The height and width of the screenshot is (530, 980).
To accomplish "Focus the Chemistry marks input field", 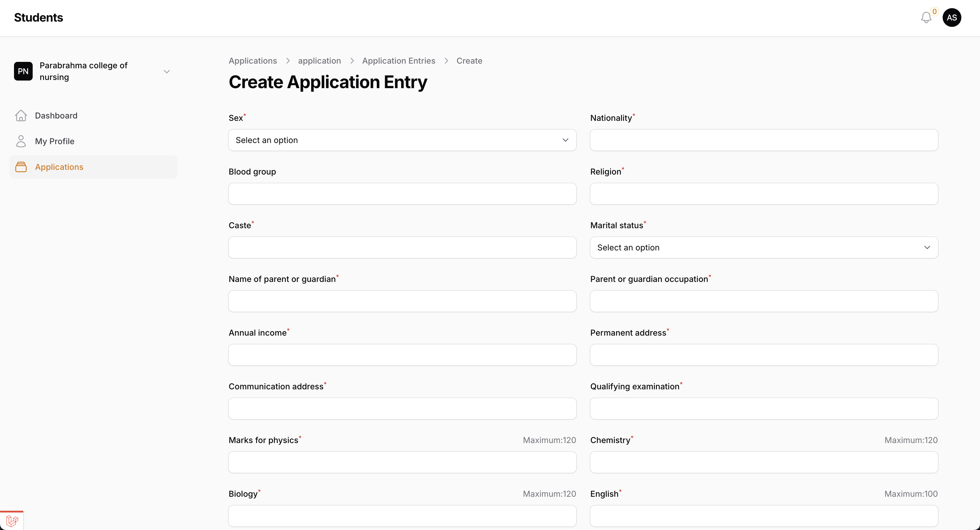I will [764, 462].
